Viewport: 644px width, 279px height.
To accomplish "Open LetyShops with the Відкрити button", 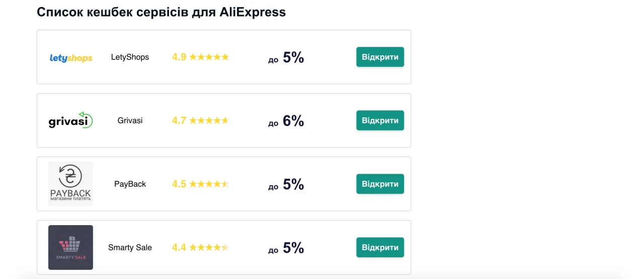I will coord(380,57).
